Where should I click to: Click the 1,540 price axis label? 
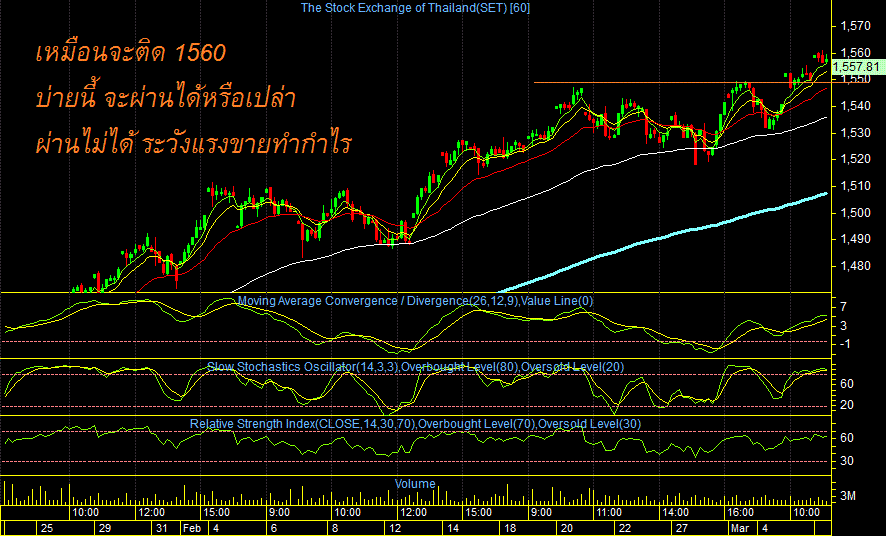coord(855,106)
